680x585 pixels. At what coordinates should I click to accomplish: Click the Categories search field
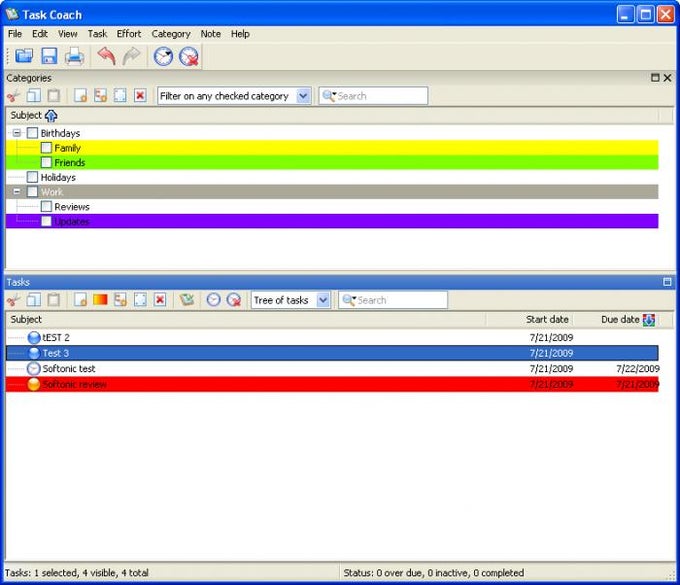coord(373,96)
